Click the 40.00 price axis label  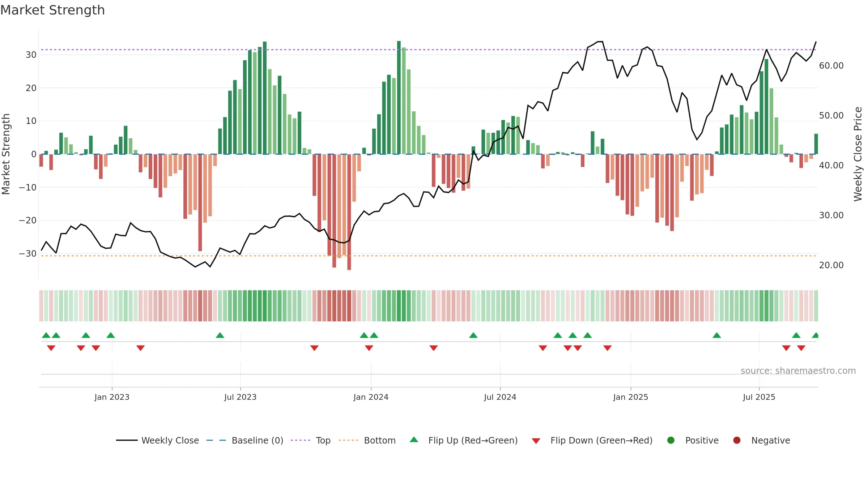coord(831,166)
